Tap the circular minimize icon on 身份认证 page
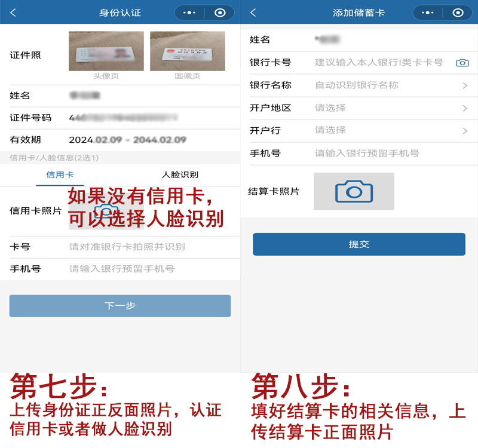 (220, 13)
